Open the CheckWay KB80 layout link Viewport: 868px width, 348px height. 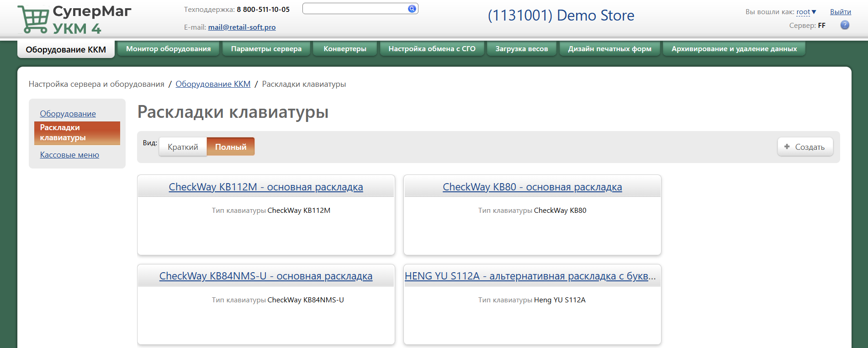[532, 187]
